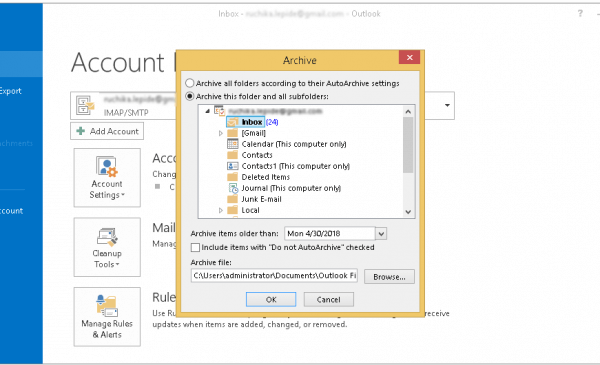Close the Archive dialog with red X
This screenshot has width=600, height=365.
pyautogui.click(x=409, y=57)
